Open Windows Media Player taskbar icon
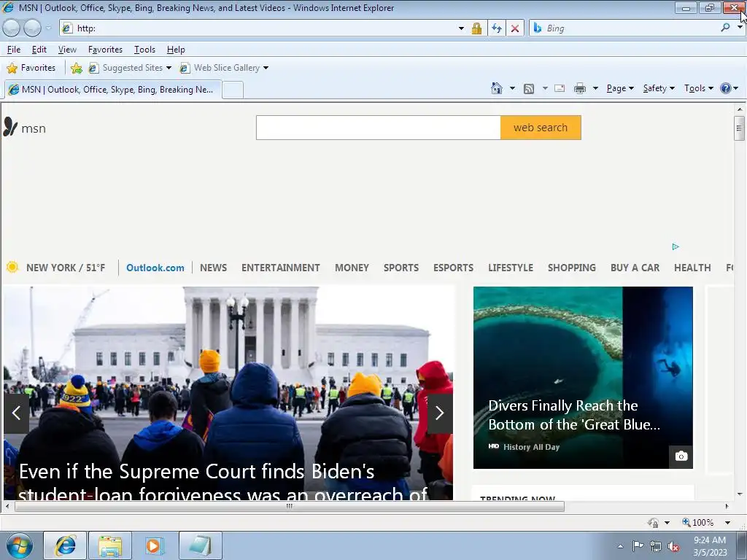 click(x=154, y=545)
